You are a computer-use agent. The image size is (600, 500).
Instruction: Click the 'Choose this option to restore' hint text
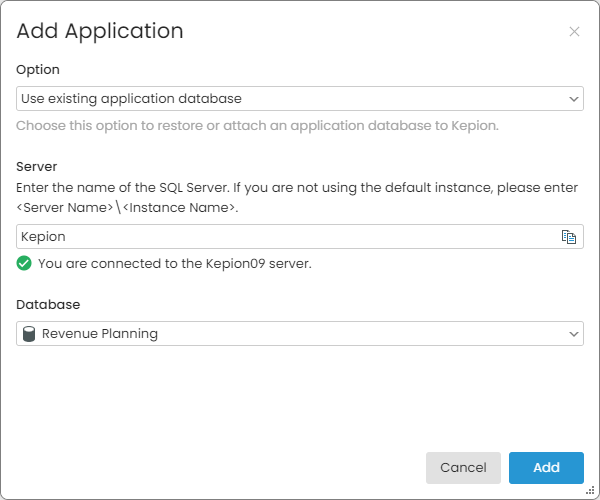(x=257, y=125)
